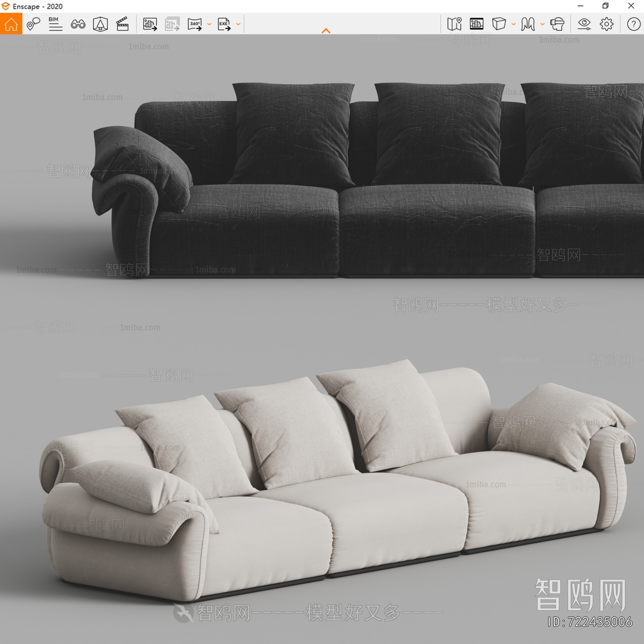Collapse the toolbar with orange chevron
This screenshot has height=644, width=644.
point(326,31)
